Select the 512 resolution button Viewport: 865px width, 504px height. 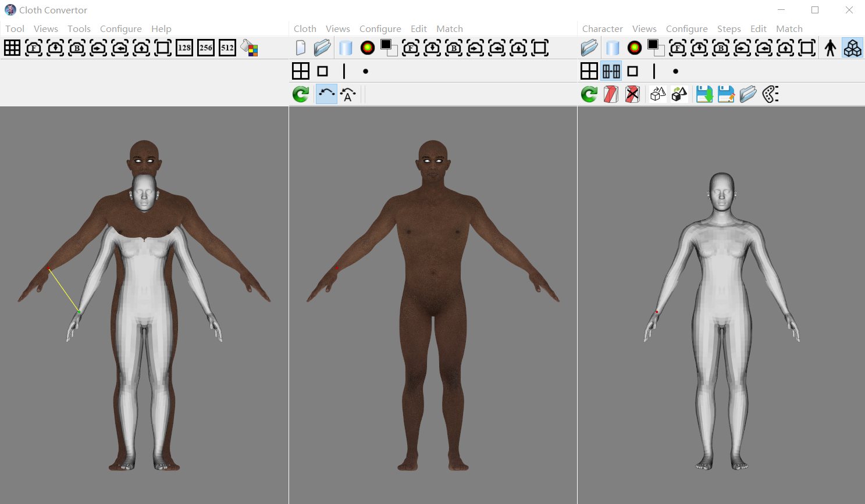227,48
